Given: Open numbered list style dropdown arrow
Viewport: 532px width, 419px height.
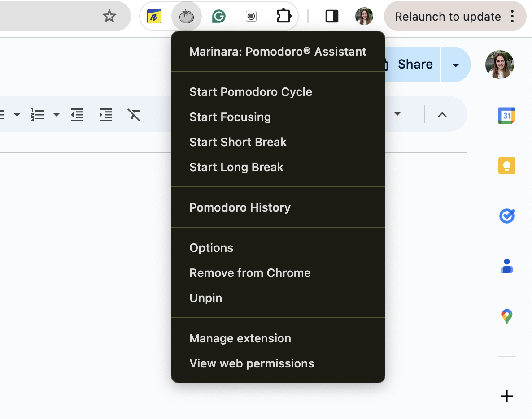Looking at the screenshot, I should (x=57, y=115).
